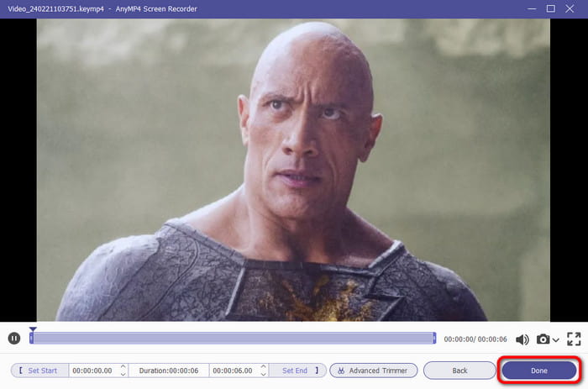The width and height of the screenshot is (588, 389).
Task: Mute the volume speaker icon
Action: point(522,339)
